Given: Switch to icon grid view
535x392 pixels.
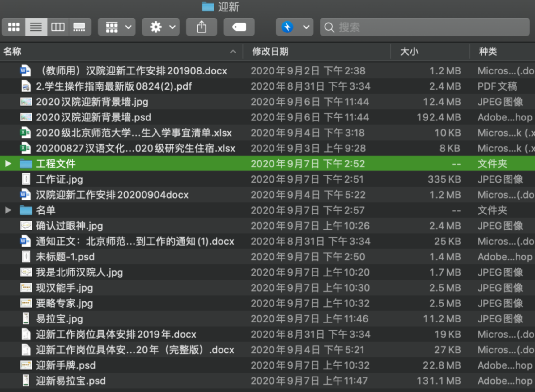Looking at the screenshot, I should [14, 27].
